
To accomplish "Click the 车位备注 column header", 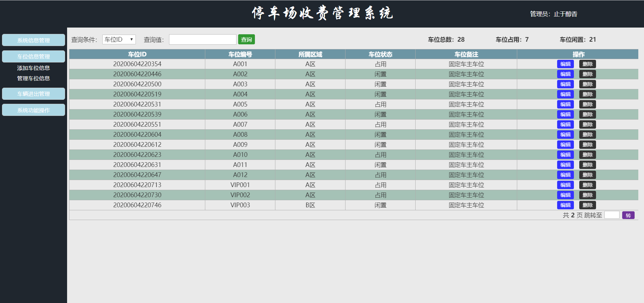I will (466, 54).
